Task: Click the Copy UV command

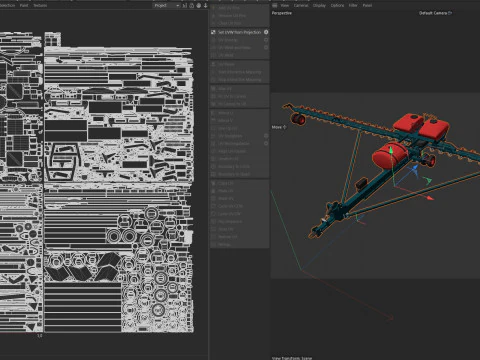Action: point(239,183)
